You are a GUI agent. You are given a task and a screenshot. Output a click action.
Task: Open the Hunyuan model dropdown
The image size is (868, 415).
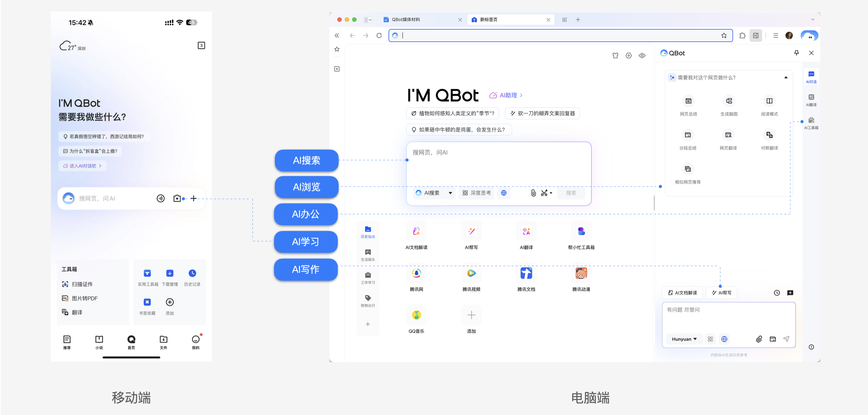pyautogui.click(x=684, y=339)
